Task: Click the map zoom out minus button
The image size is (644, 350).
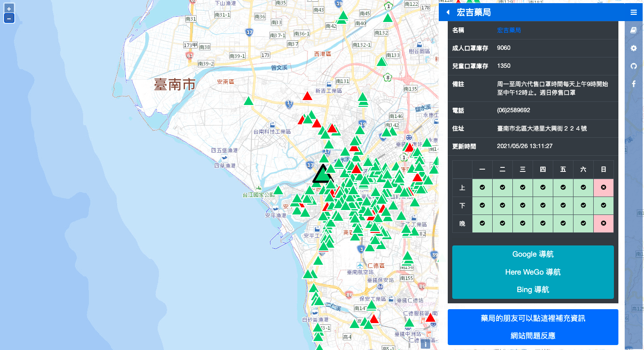Action: tap(9, 18)
